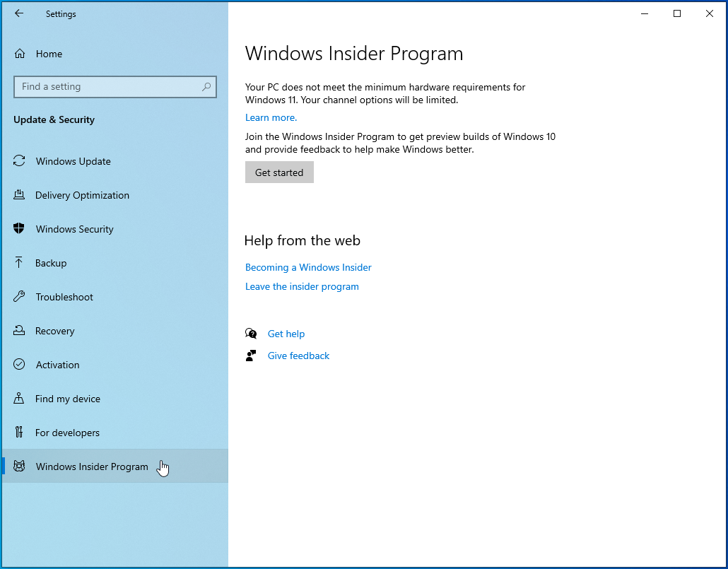
Task: Select the Delivery Optimization icon
Action: tap(20, 195)
